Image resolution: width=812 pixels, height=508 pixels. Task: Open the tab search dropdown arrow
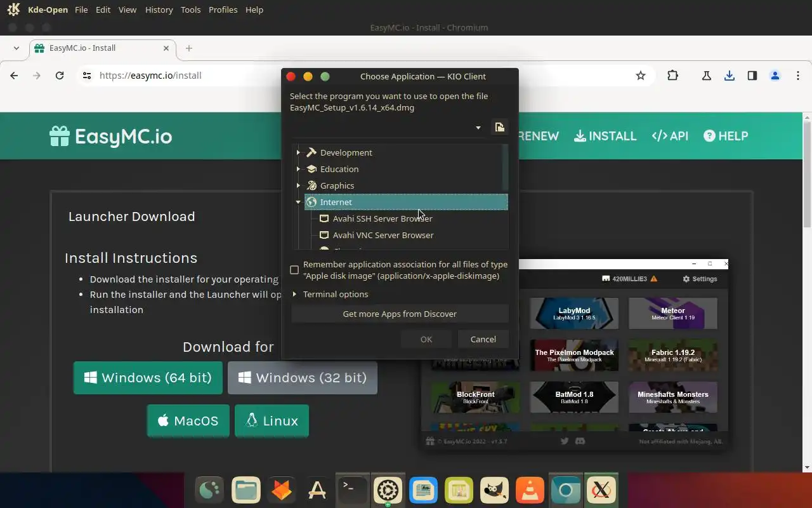(16, 48)
